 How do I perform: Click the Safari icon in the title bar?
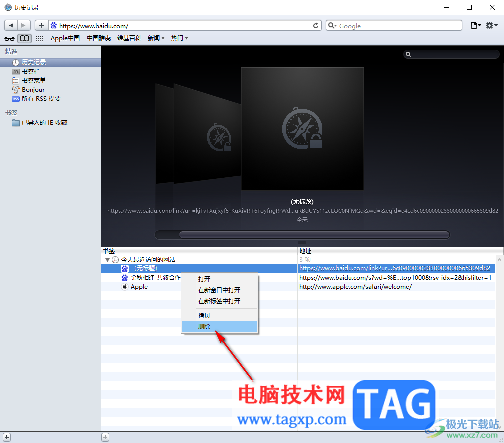8,7
